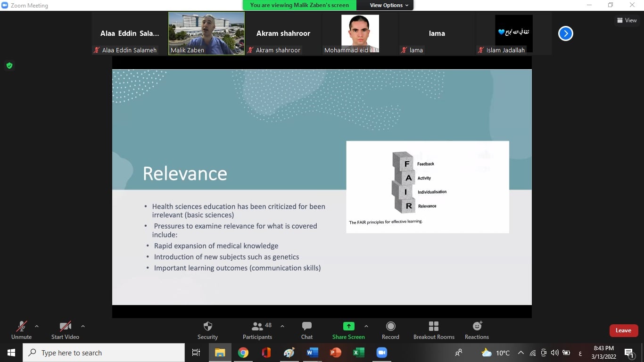Image resolution: width=644 pixels, height=362 pixels.
Task: Expand video options arrow beside Start Video
Action: 83,326
